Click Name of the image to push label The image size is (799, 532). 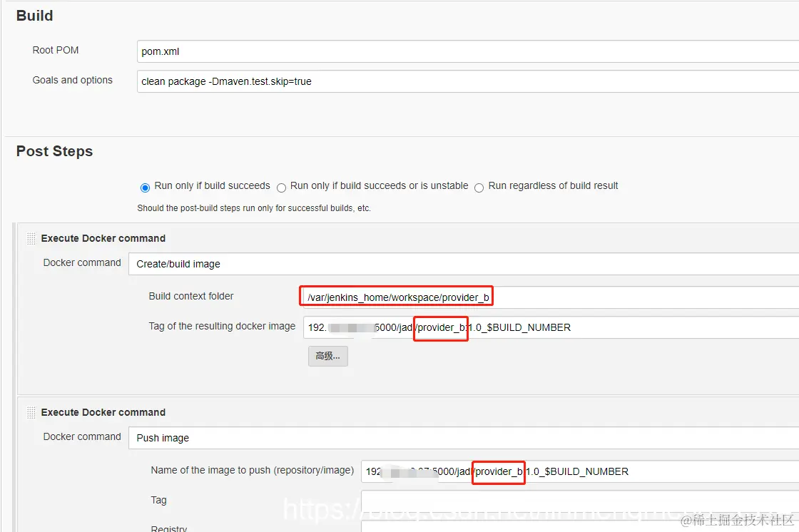(x=253, y=470)
